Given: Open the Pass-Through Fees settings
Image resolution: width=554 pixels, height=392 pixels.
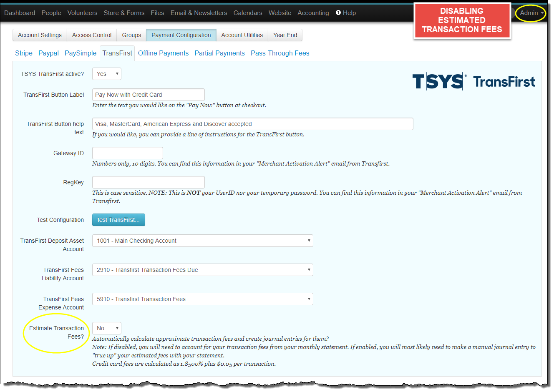Looking at the screenshot, I should click(x=280, y=53).
